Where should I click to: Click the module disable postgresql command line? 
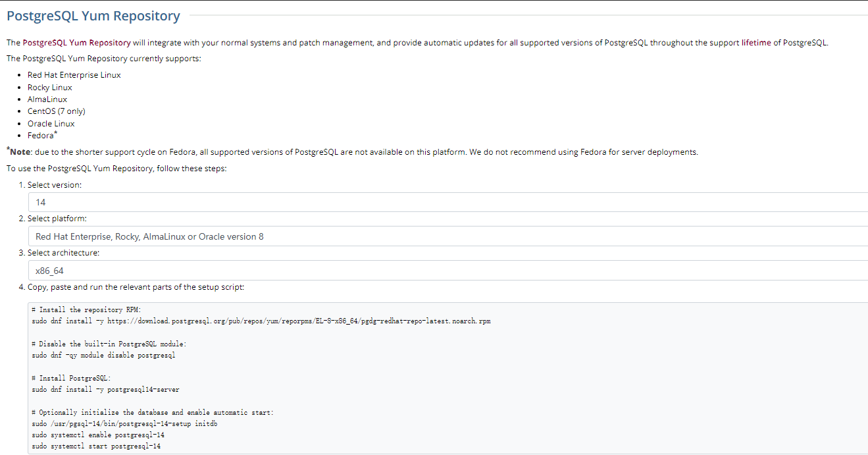tap(103, 356)
